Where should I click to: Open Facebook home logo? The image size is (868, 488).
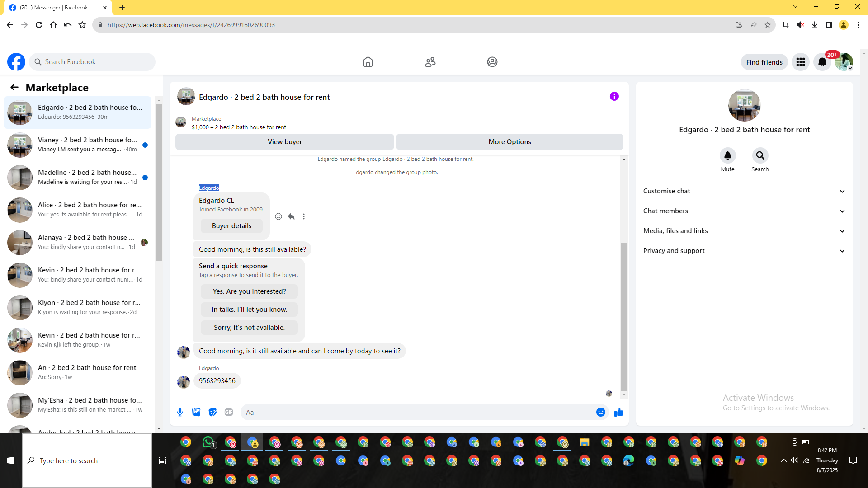16,62
